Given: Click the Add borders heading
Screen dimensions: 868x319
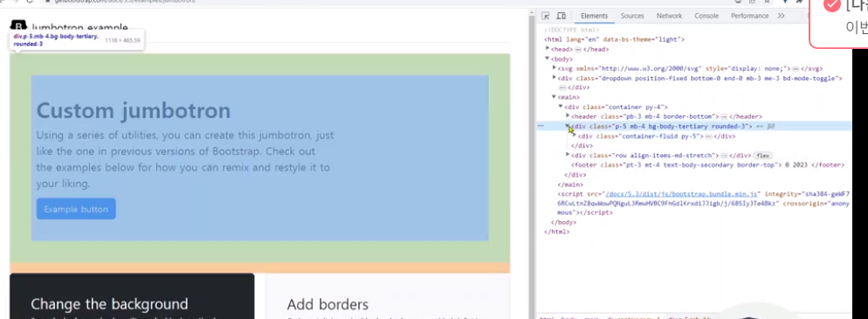Looking at the screenshot, I should click(327, 304).
